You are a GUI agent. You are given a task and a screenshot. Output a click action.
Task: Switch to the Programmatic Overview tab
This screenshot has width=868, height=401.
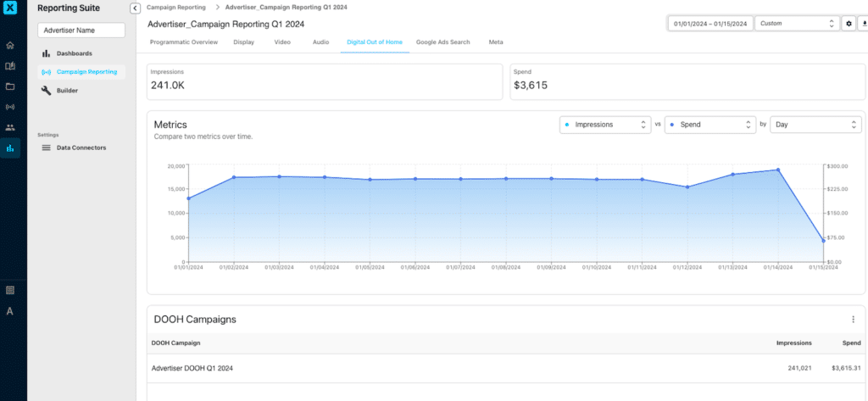183,42
